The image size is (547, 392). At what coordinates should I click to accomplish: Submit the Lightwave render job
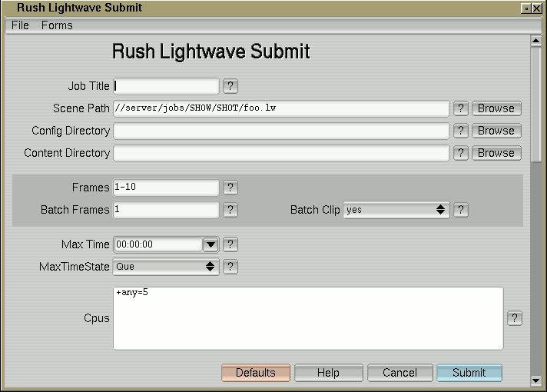(469, 373)
